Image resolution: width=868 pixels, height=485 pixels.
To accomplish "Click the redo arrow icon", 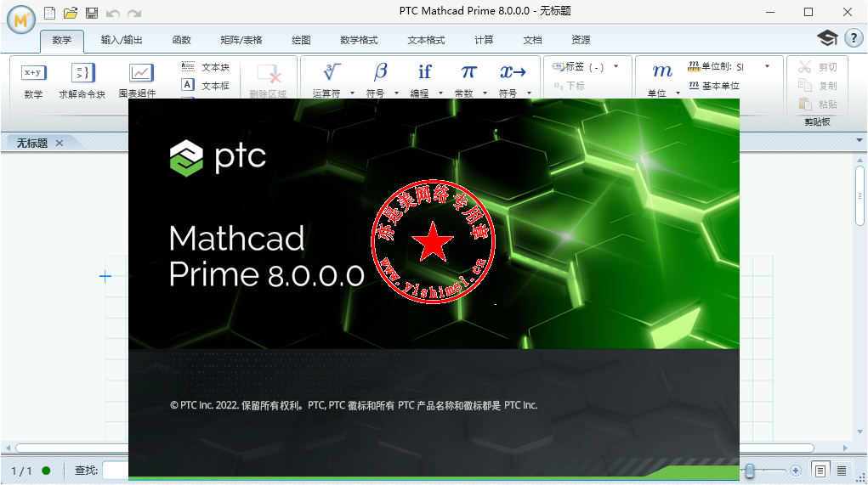I will coord(134,14).
